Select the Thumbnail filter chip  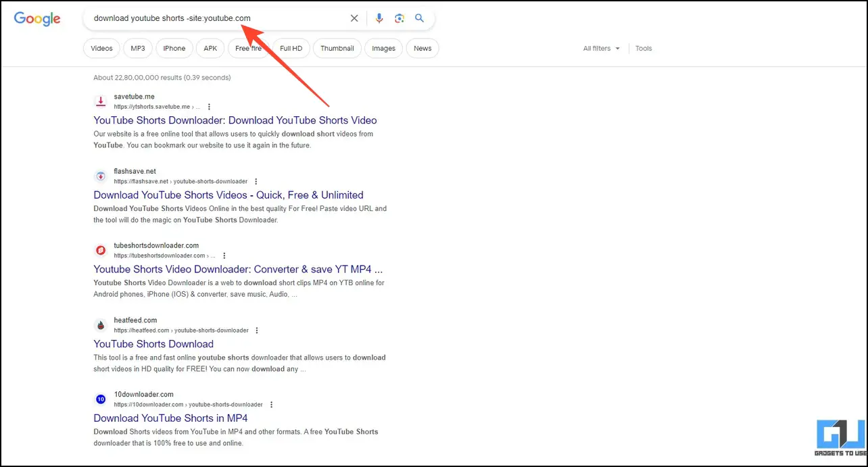pyautogui.click(x=337, y=48)
